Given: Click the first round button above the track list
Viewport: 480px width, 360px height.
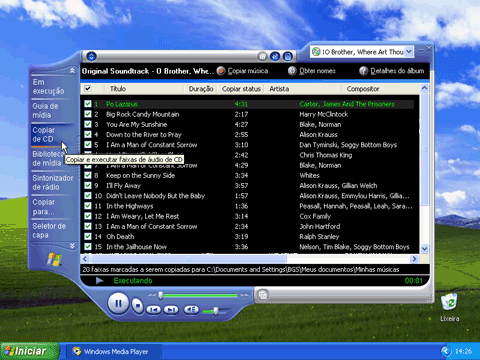Looking at the screenshot, I should (263, 56).
